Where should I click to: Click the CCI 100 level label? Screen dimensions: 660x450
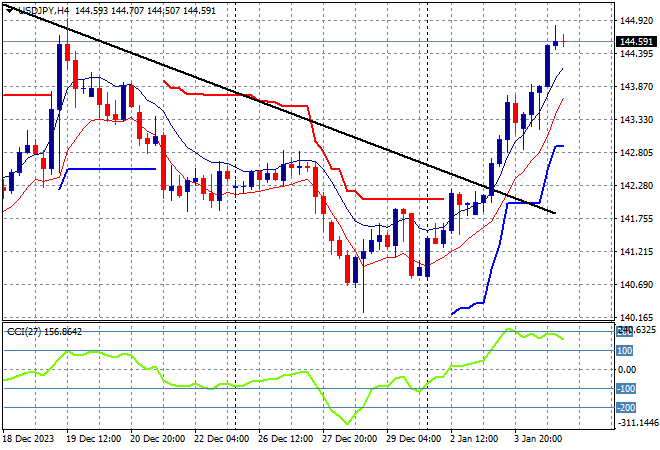pyautogui.click(x=625, y=351)
